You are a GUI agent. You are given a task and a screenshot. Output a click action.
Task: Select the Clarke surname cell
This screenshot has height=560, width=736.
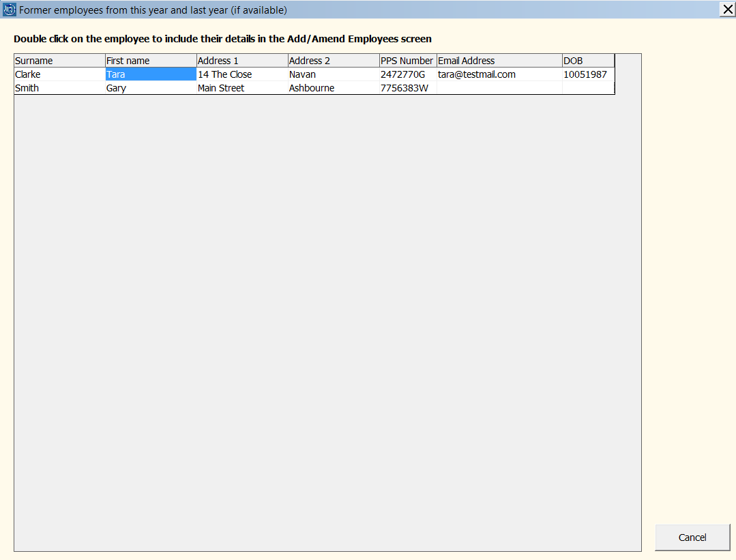[x=59, y=74]
